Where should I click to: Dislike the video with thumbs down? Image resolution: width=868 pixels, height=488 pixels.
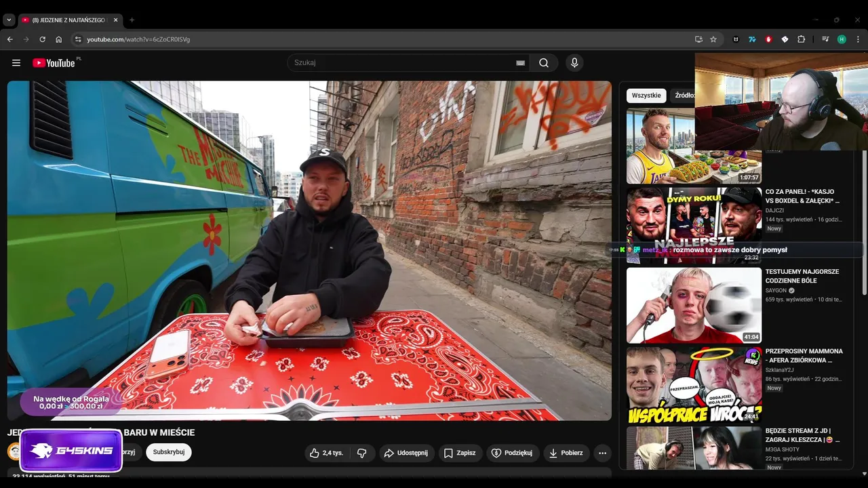362,453
